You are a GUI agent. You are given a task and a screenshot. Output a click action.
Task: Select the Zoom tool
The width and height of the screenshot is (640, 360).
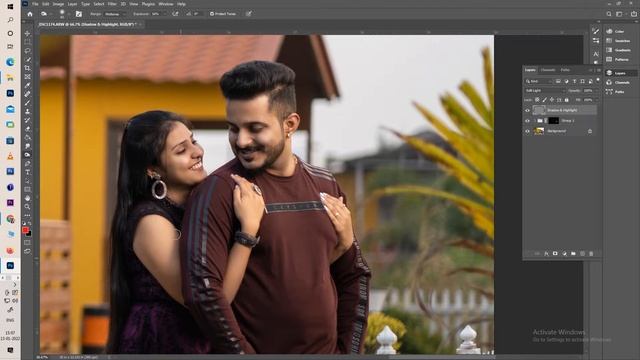click(x=28, y=207)
